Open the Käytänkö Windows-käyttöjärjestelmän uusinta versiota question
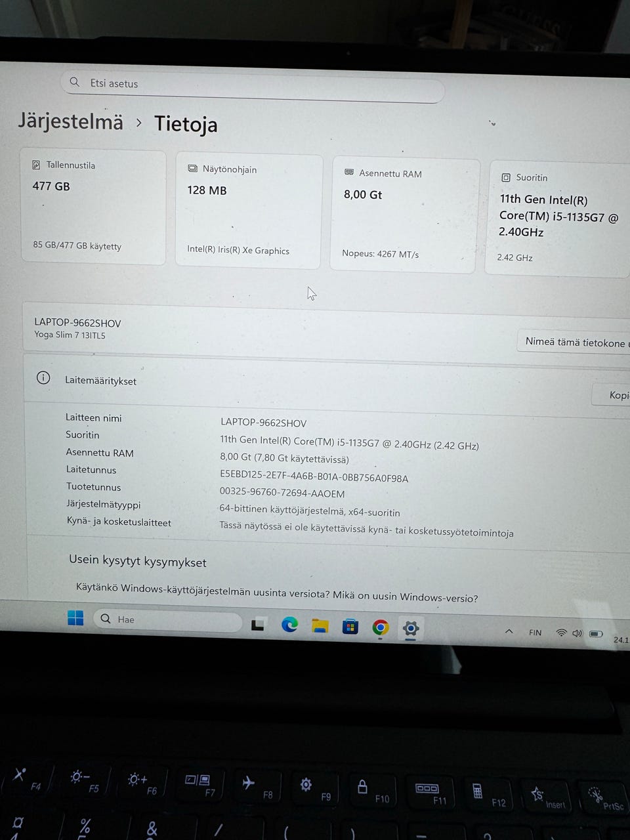Screen dimensions: 630x840 277,593
